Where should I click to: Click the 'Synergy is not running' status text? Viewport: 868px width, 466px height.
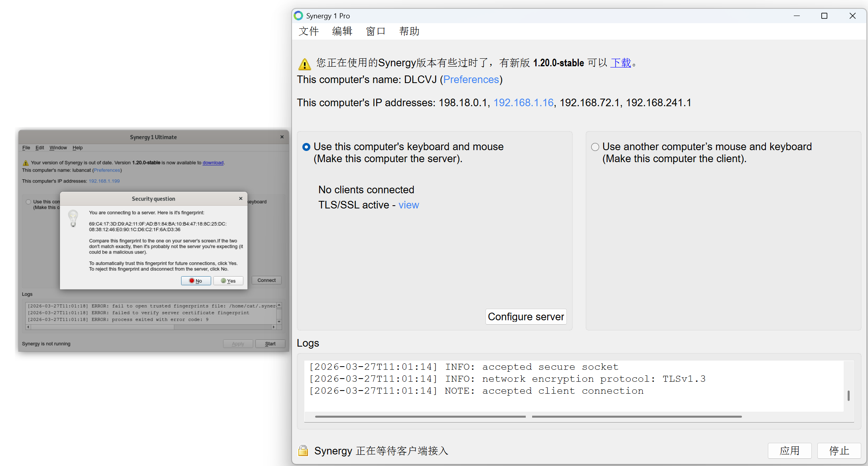(x=46, y=344)
